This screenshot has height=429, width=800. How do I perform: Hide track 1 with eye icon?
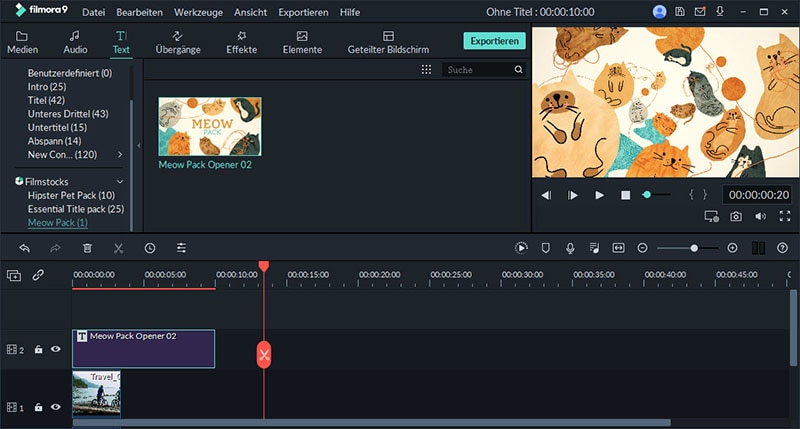[56, 407]
